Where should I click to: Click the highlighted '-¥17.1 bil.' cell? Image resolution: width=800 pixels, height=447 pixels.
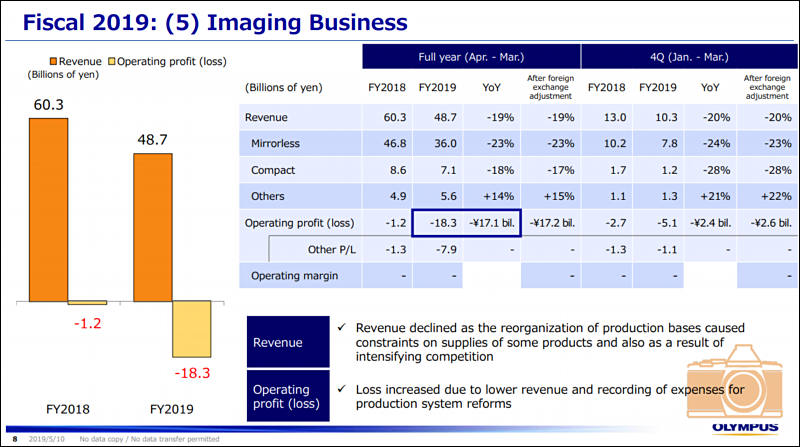pyautogui.click(x=492, y=223)
